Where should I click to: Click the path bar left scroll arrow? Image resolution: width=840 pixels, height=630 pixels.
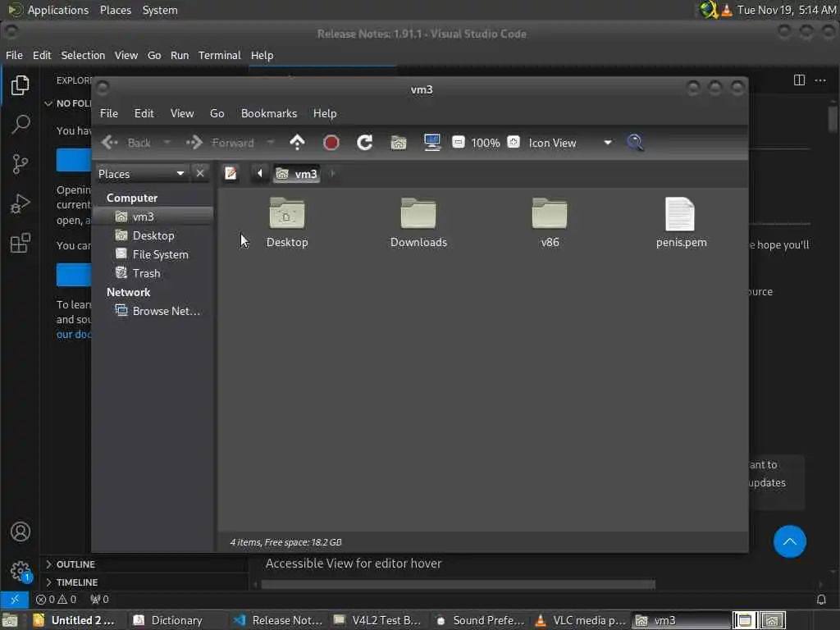[260, 173]
